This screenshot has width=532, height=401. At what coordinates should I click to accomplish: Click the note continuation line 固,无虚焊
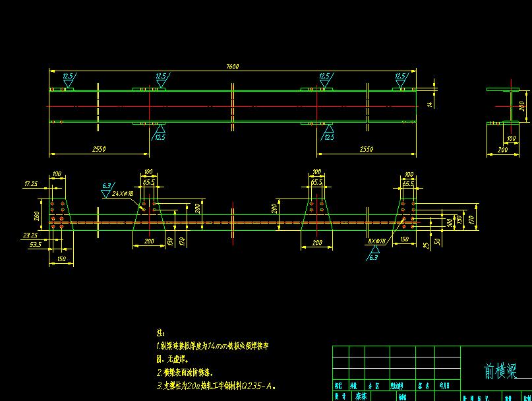[173, 359]
